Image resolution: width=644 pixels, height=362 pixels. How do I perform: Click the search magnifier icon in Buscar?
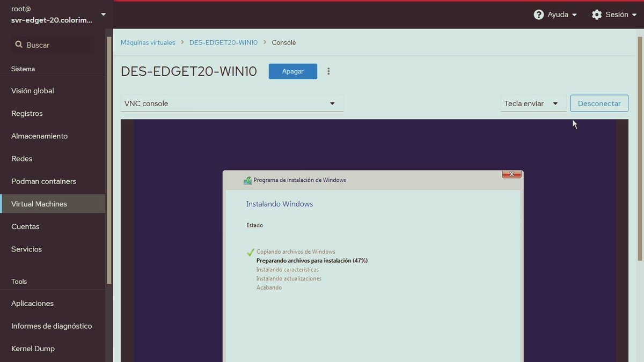click(x=19, y=45)
